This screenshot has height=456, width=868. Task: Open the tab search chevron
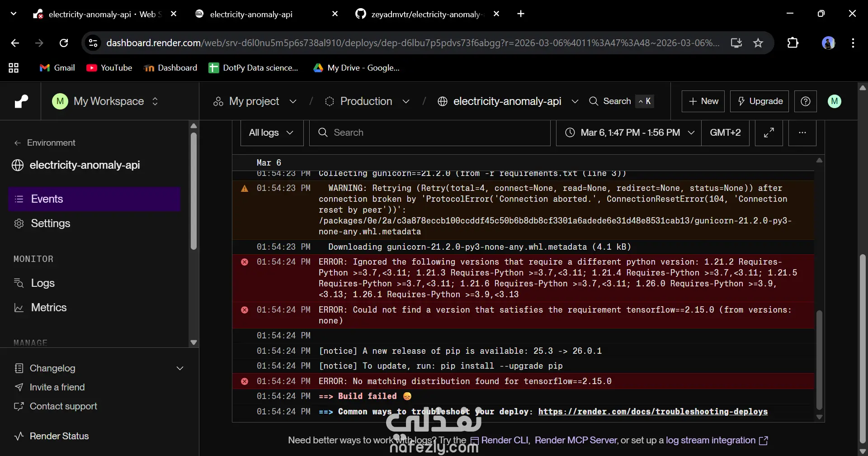click(x=14, y=14)
